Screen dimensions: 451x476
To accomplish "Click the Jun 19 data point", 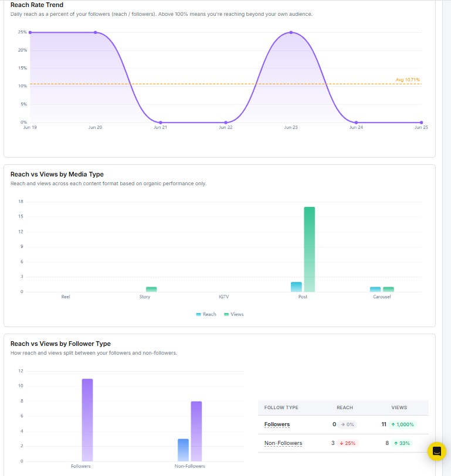I will (x=30, y=32).
